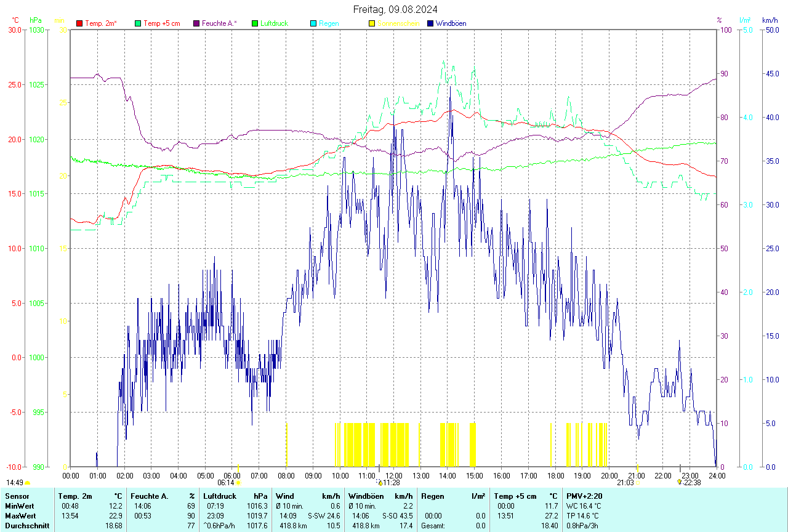Click the sunset marker next to 21:03
This screenshot has width=788, height=532.
638,483
